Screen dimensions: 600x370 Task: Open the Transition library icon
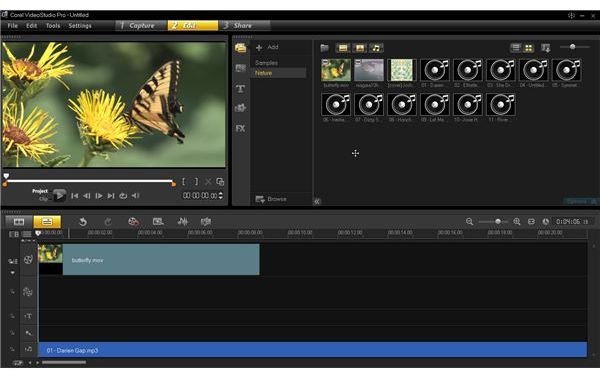coord(240,68)
